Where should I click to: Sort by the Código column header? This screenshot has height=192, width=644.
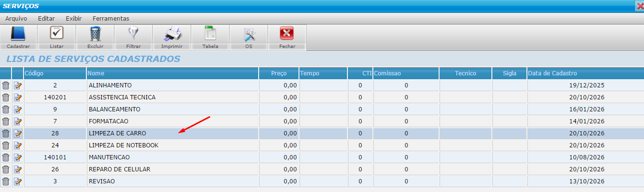pos(55,73)
